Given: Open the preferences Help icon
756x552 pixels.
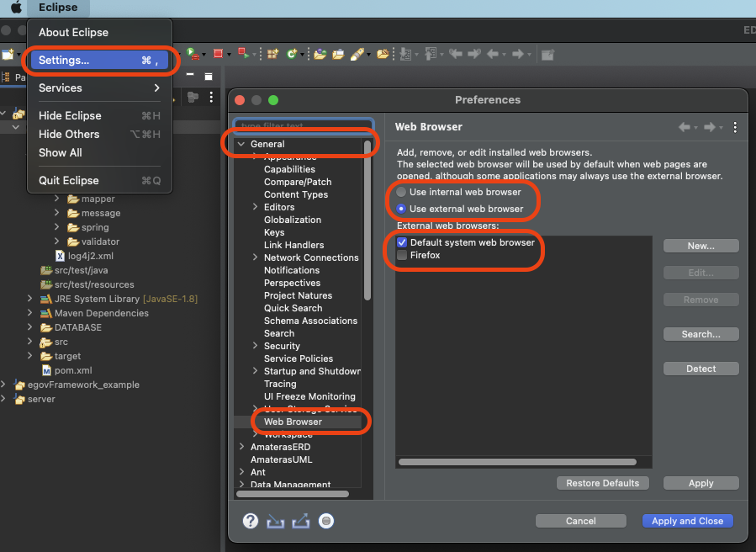Looking at the screenshot, I should pos(251,521).
